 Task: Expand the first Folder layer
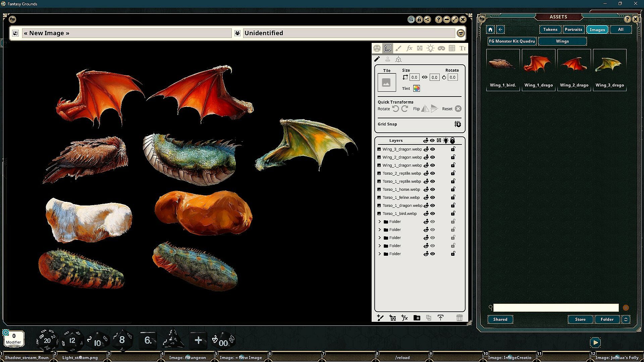pos(380,222)
